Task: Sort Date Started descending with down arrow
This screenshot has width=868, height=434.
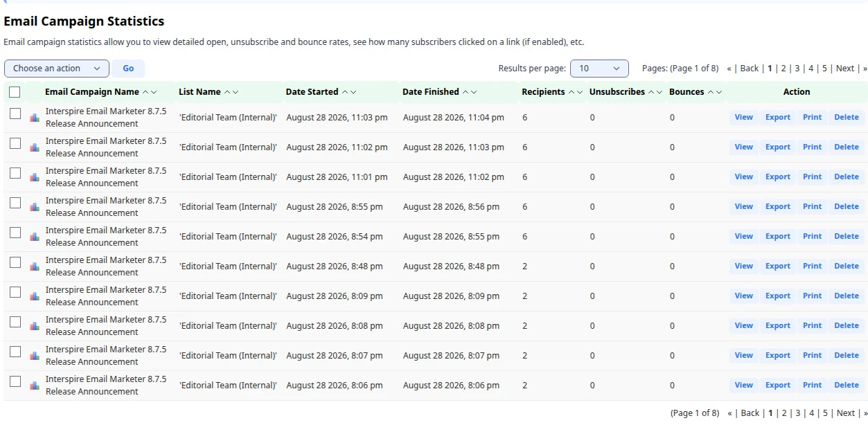Action: pyautogui.click(x=353, y=92)
